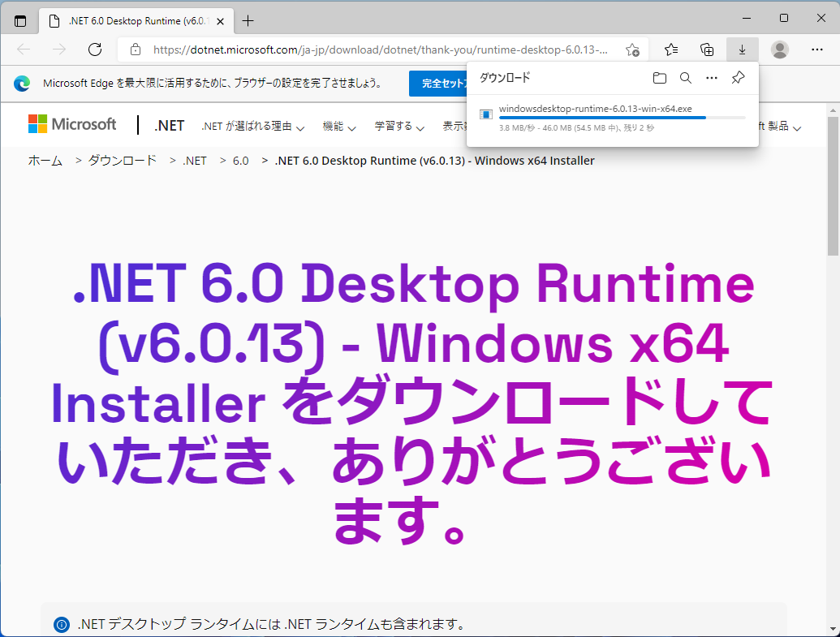Image resolution: width=840 pixels, height=637 pixels.
Task: Open the Collections panel
Action: coord(707,49)
